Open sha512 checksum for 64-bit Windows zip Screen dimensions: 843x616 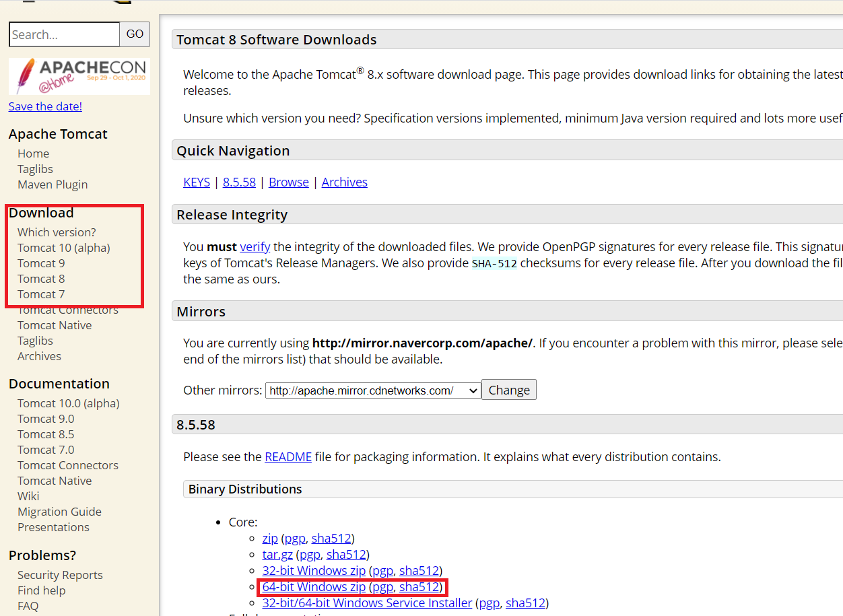419,587
